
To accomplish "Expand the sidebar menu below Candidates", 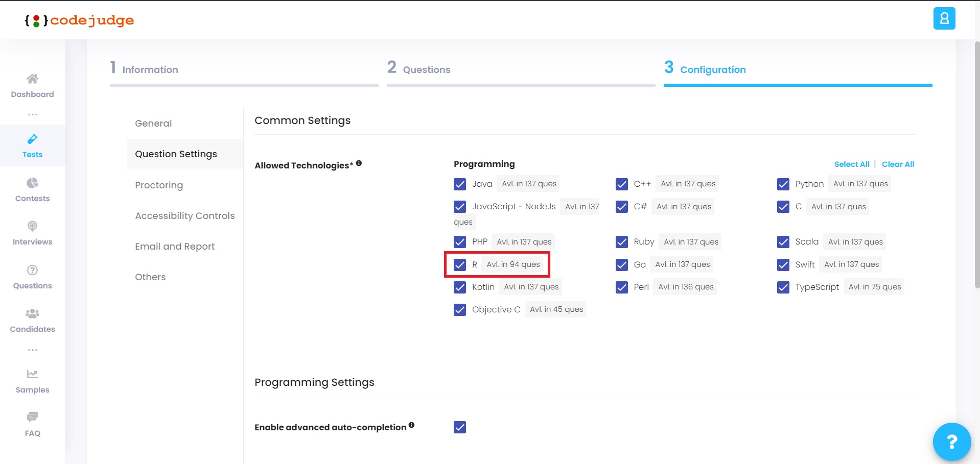I will pos(32,350).
